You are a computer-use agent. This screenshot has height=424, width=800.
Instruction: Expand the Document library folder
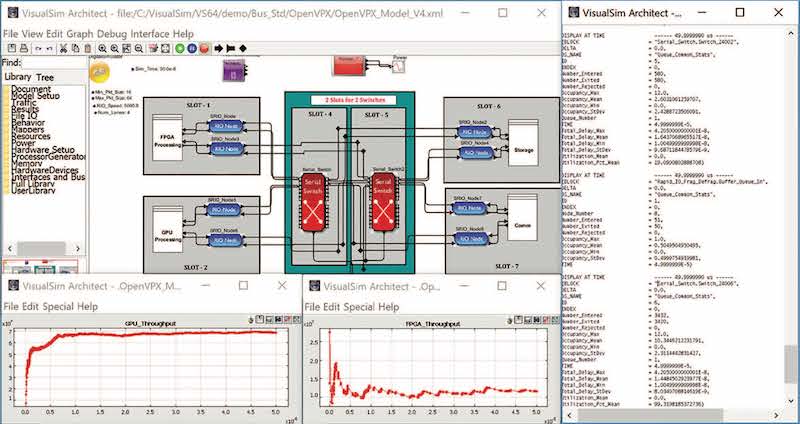click(x=31, y=89)
